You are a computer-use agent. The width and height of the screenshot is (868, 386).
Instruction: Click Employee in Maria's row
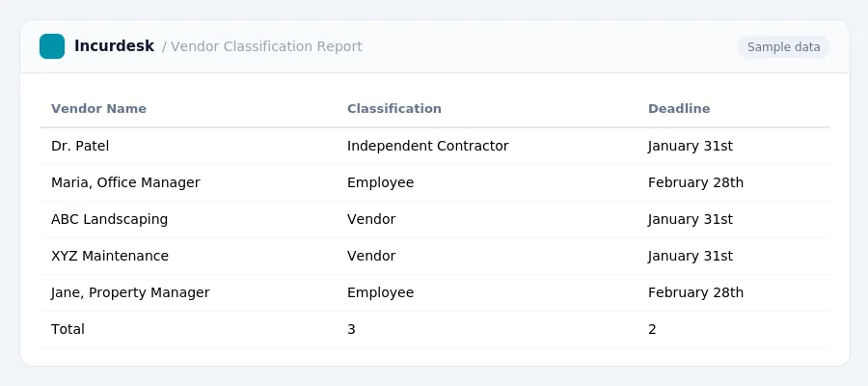coord(380,182)
